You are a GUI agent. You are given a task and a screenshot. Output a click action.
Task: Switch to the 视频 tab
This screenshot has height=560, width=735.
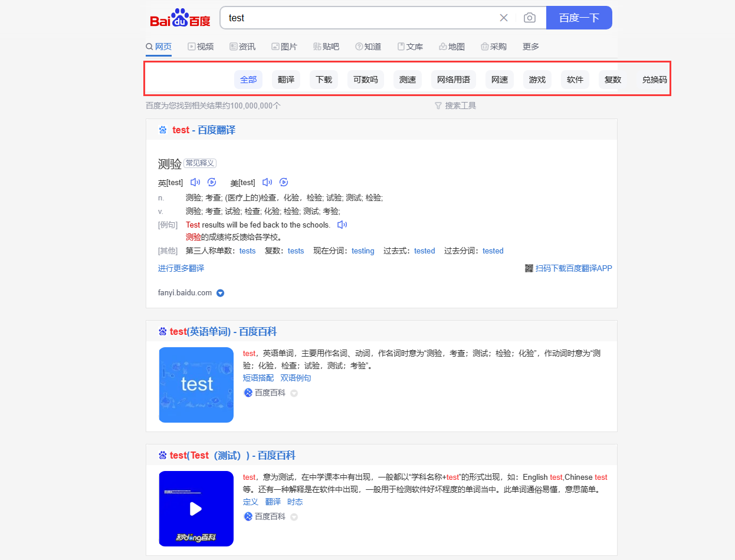tap(201, 47)
